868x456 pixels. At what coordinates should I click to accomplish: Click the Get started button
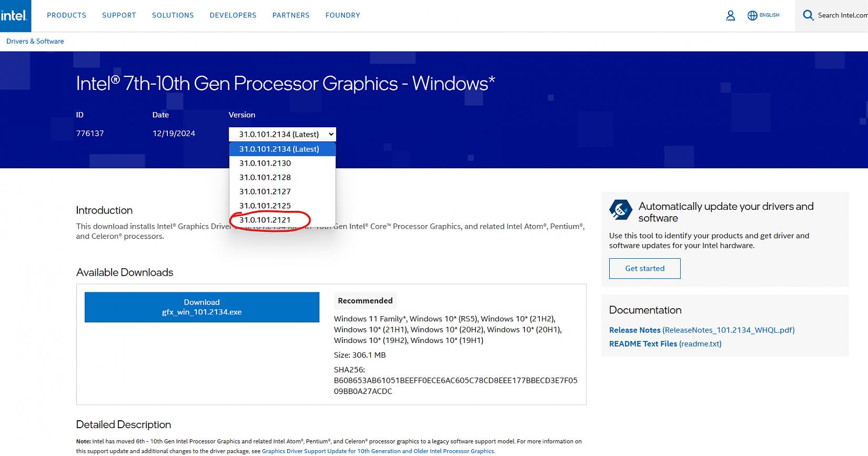[x=645, y=268]
